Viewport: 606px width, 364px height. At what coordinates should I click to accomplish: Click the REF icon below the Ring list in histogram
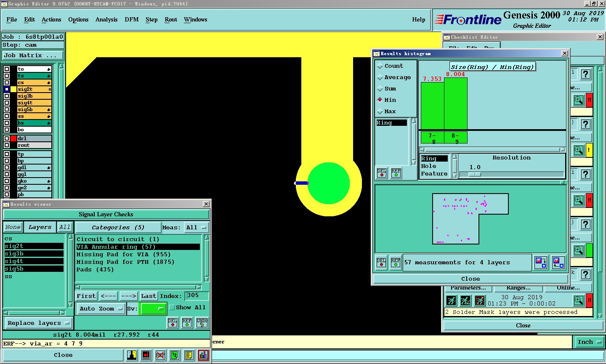396,173
